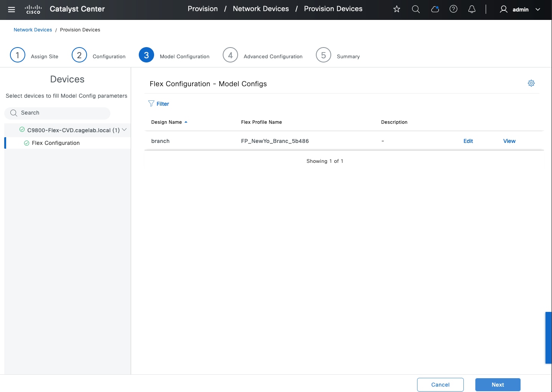Open global search magnifier icon
Image resolution: width=552 pixels, height=392 pixels.
pos(416,9)
